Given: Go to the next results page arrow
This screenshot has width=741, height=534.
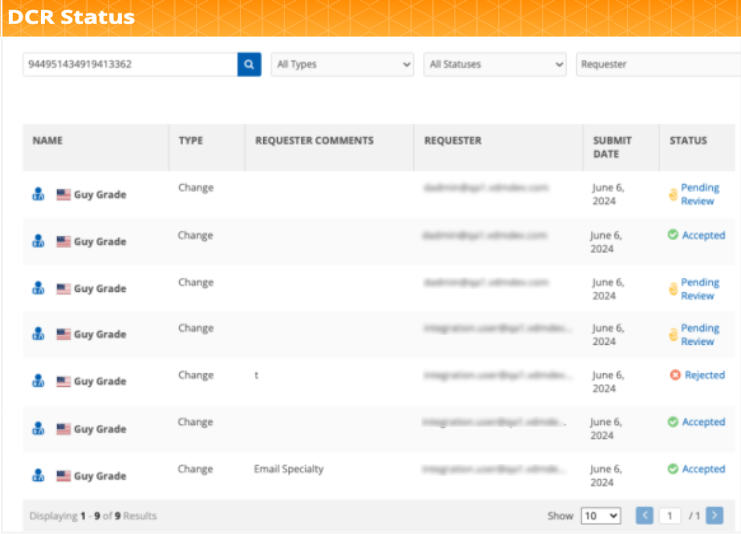Looking at the screenshot, I should (x=714, y=515).
